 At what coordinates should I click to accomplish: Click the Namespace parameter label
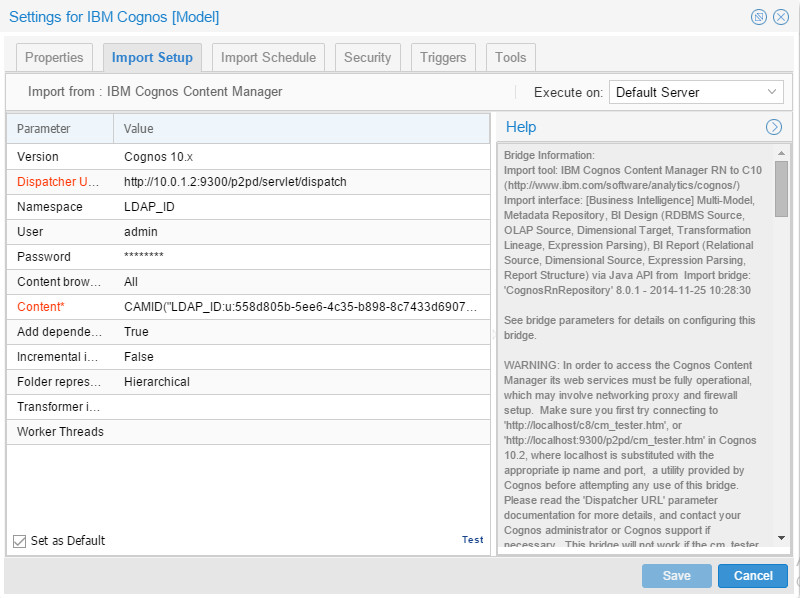tap(49, 207)
